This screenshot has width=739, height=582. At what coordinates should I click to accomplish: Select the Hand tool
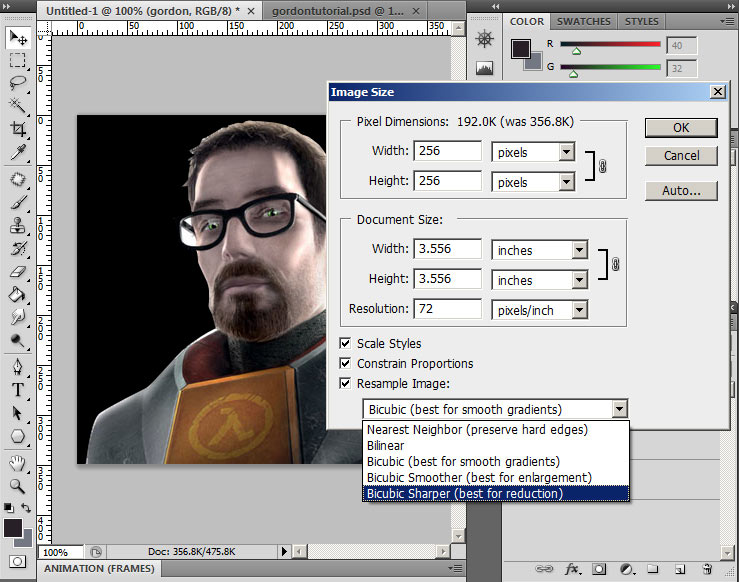(x=18, y=464)
